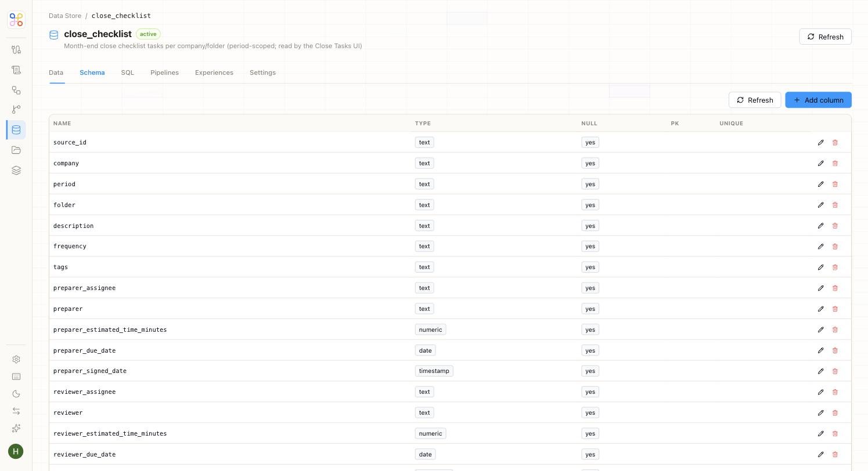Click the swap arrows sidebar icon
The image size is (868, 471).
16,411
